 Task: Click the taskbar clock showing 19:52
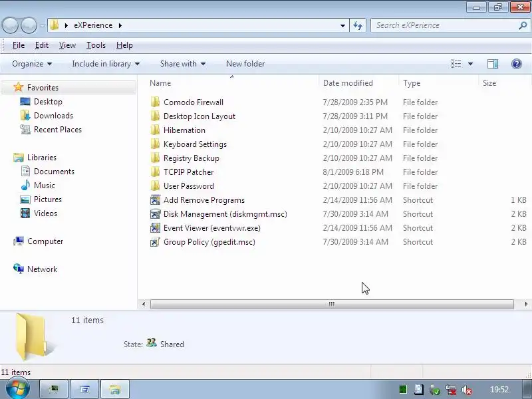tap(499, 390)
